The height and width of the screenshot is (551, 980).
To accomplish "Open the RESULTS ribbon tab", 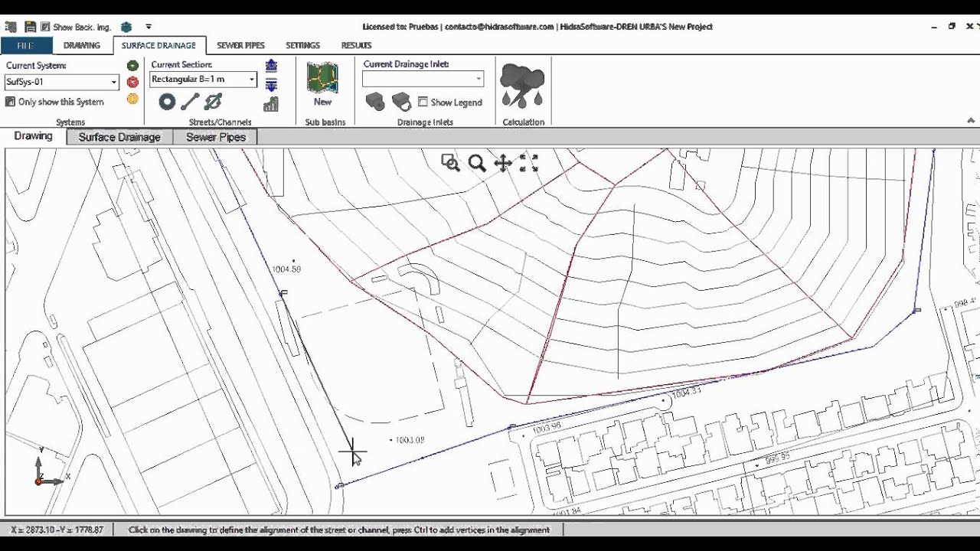I will pos(357,45).
